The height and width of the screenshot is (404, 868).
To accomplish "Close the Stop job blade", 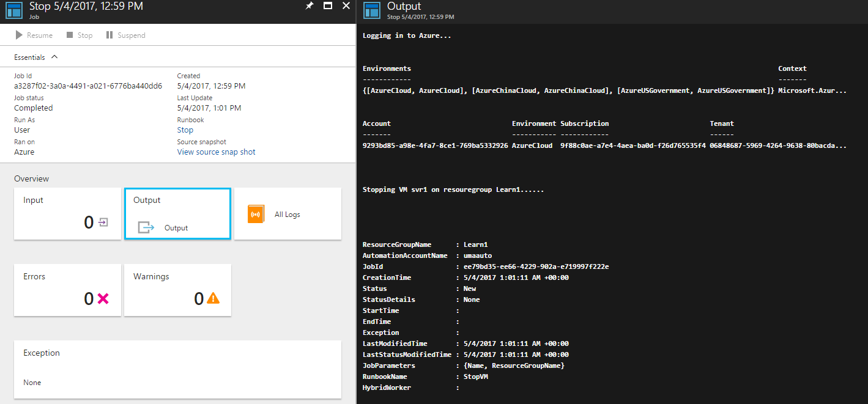I will [346, 6].
